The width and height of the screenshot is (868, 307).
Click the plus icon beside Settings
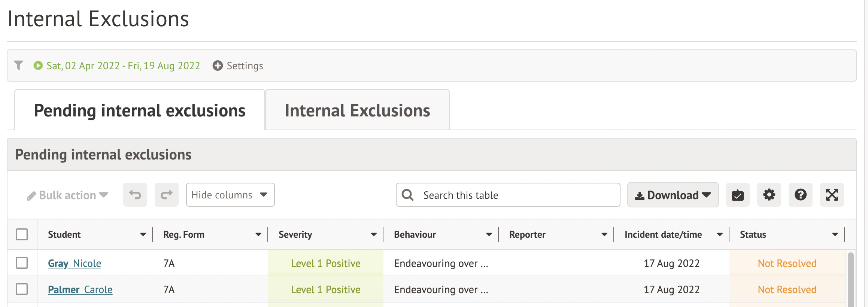[x=218, y=66]
